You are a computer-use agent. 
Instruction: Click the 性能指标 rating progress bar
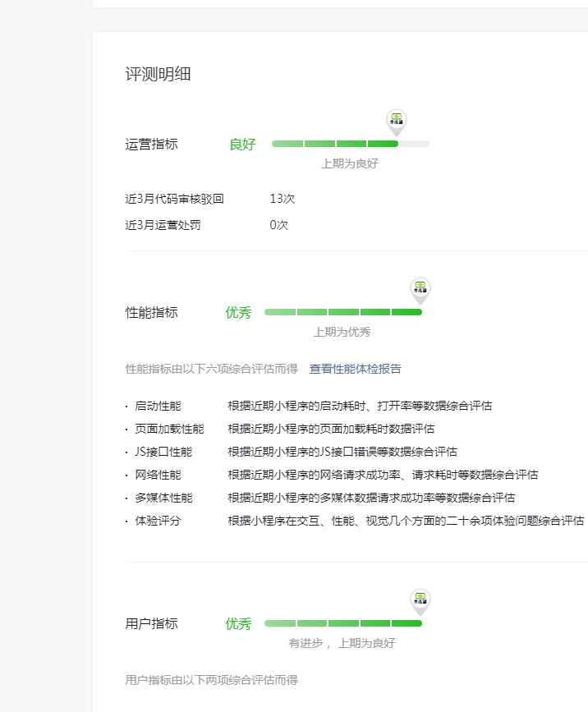pyautogui.click(x=343, y=312)
